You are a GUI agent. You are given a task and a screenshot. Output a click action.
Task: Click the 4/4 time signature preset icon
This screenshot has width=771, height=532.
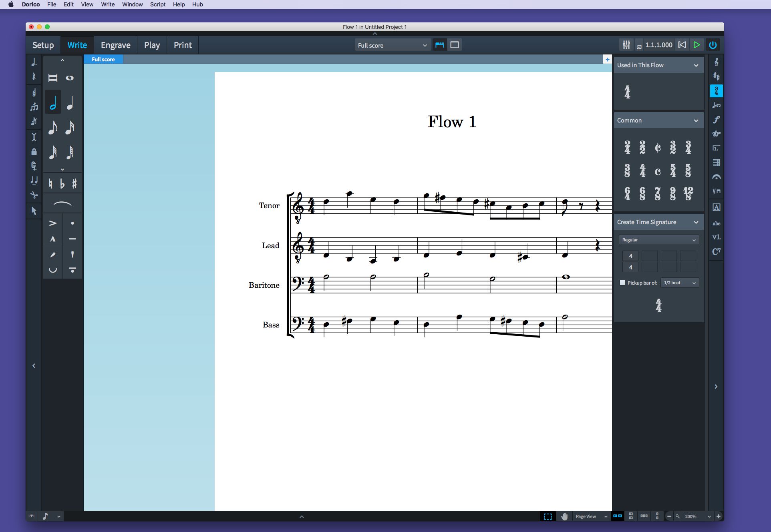coord(643,170)
